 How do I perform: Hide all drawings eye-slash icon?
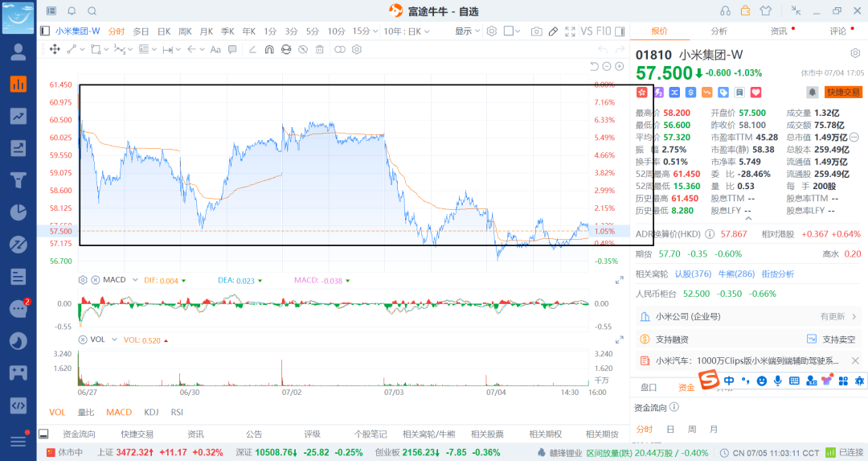[303, 49]
